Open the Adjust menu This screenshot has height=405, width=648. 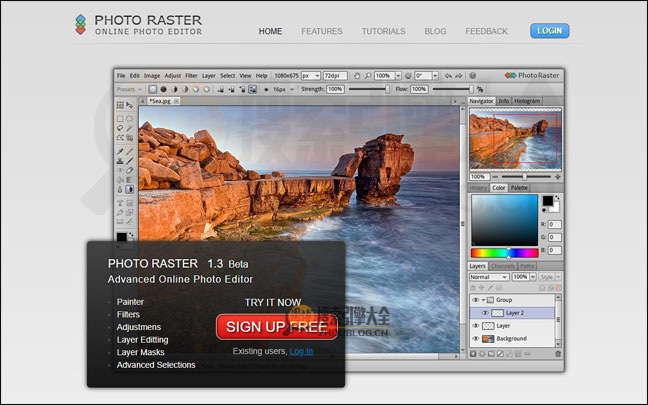coord(173,76)
